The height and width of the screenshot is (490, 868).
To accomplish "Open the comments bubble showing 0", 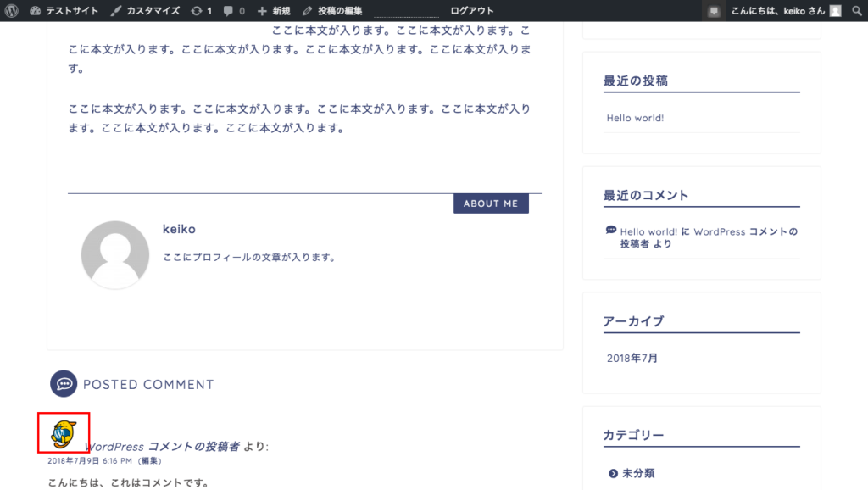I will 234,10.
